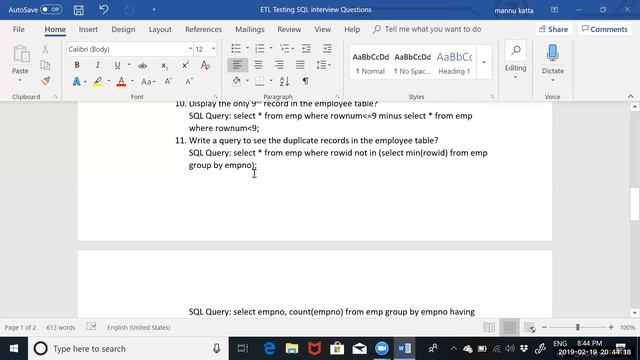Toggle Subscript formatting
Viewport: 640px width, 360px height.
pyautogui.click(x=164, y=65)
